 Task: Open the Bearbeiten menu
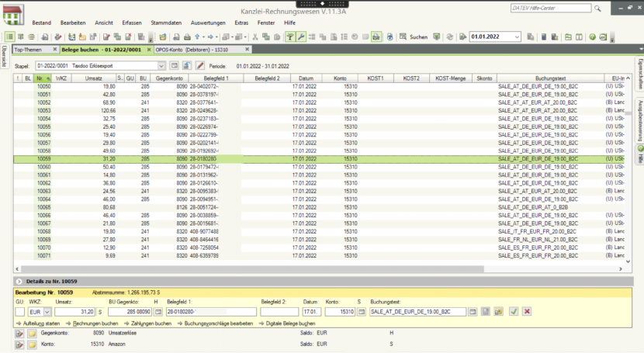[x=73, y=23]
